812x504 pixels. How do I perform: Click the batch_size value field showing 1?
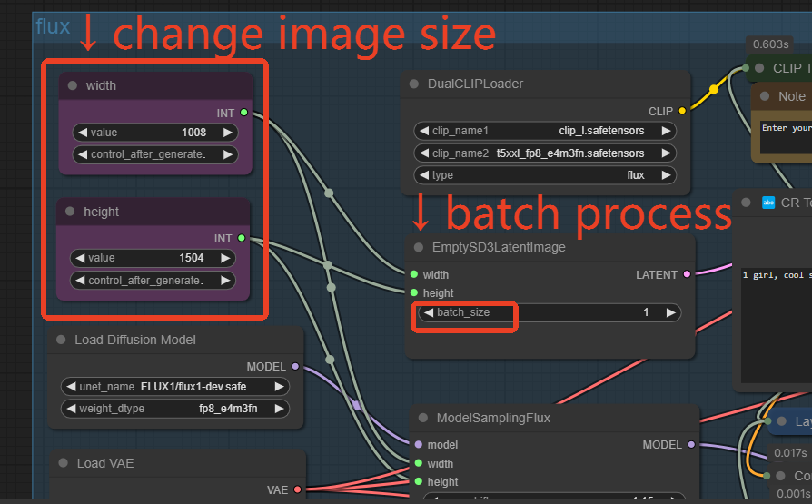coord(550,312)
